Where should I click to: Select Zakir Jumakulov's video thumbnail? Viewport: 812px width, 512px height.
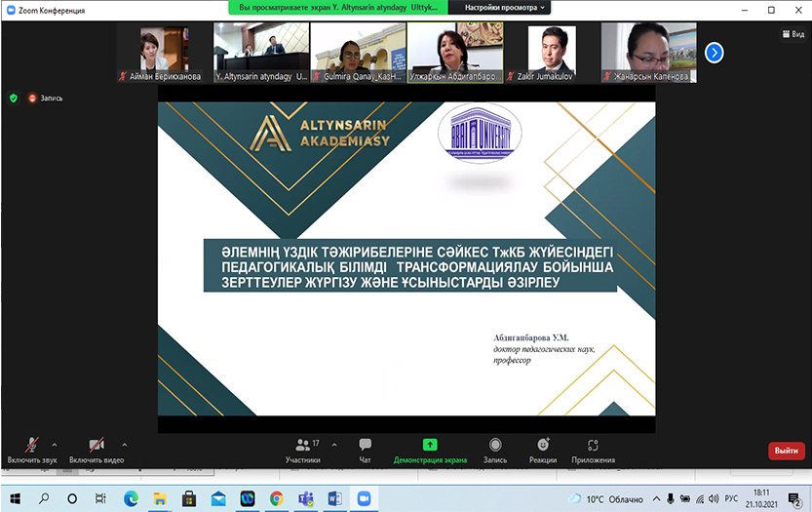pos(552,53)
